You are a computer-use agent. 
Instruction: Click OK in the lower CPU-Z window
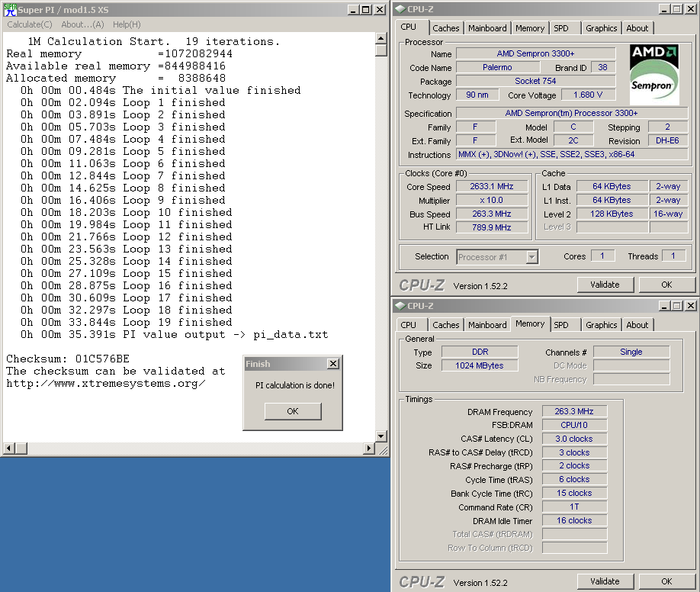666,581
